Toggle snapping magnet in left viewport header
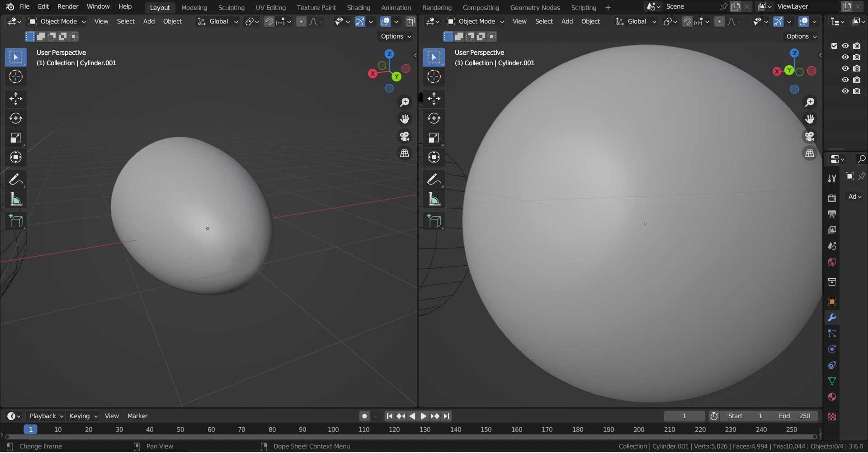Image resolution: width=868 pixels, height=453 pixels. pos(269,21)
